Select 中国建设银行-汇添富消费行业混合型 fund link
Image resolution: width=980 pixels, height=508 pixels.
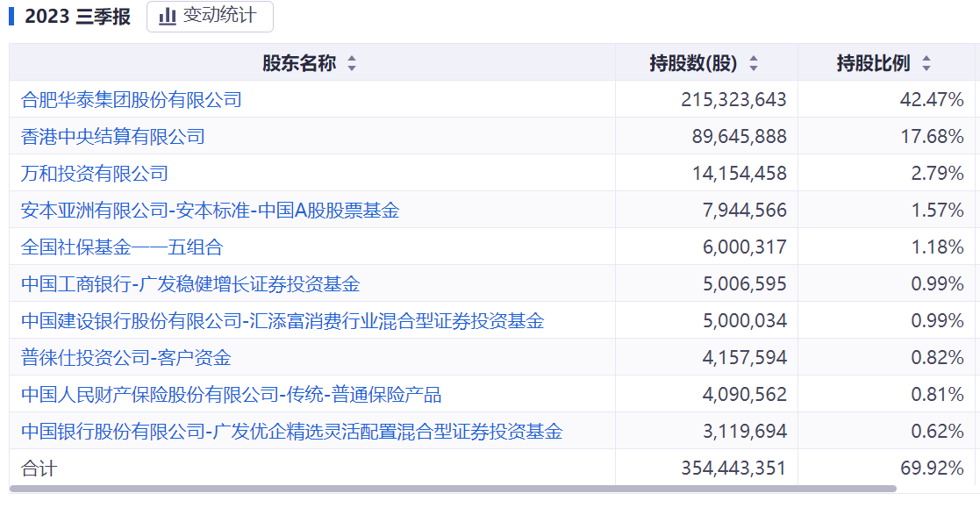pos(283,321)
